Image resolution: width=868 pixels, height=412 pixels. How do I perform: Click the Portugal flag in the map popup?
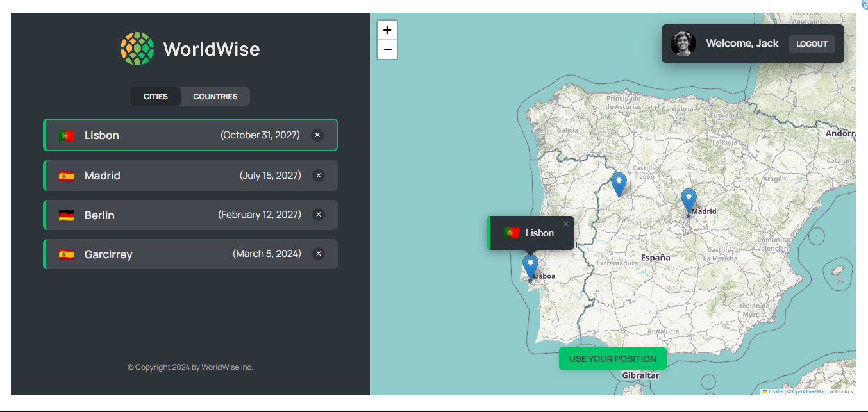(x=511, y=233)
